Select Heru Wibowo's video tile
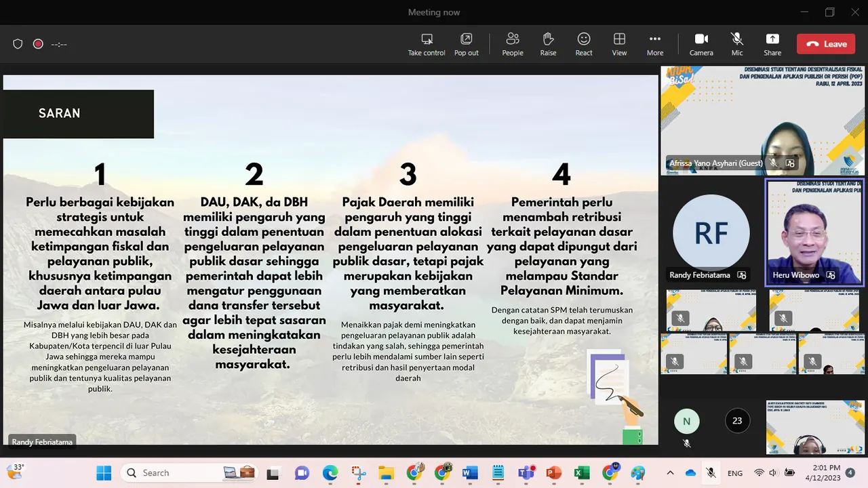 (814, 232)
